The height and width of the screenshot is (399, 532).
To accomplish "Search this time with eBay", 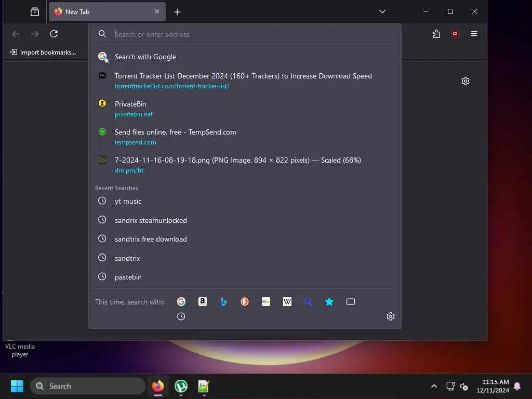I will [266, 301].
